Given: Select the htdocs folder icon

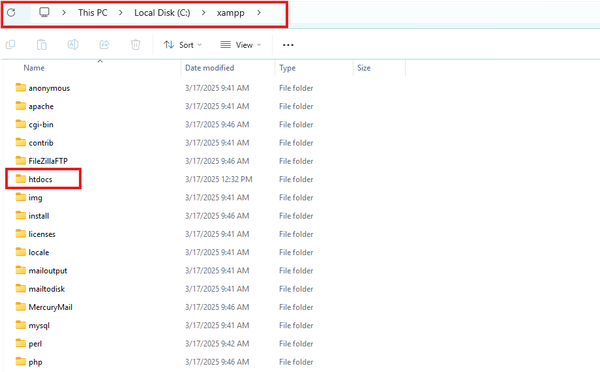Looking at the screenshot, I should pyautogui.click(x=21, y=179).
